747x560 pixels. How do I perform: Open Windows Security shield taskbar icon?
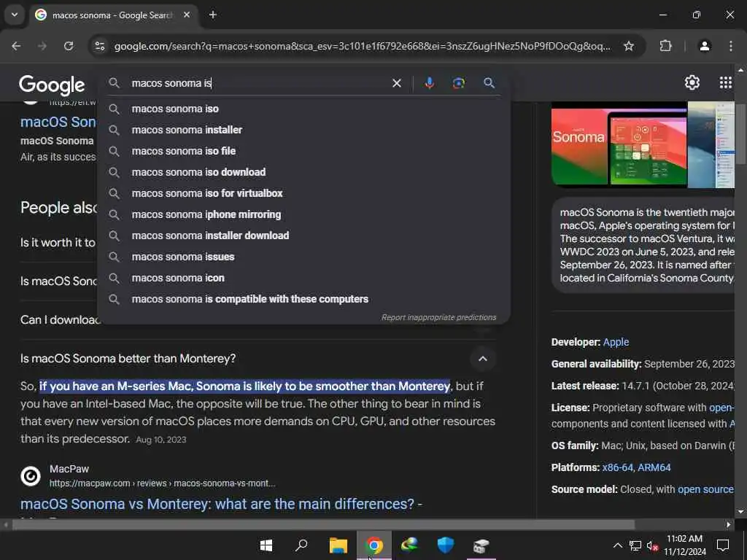[446, 545]
